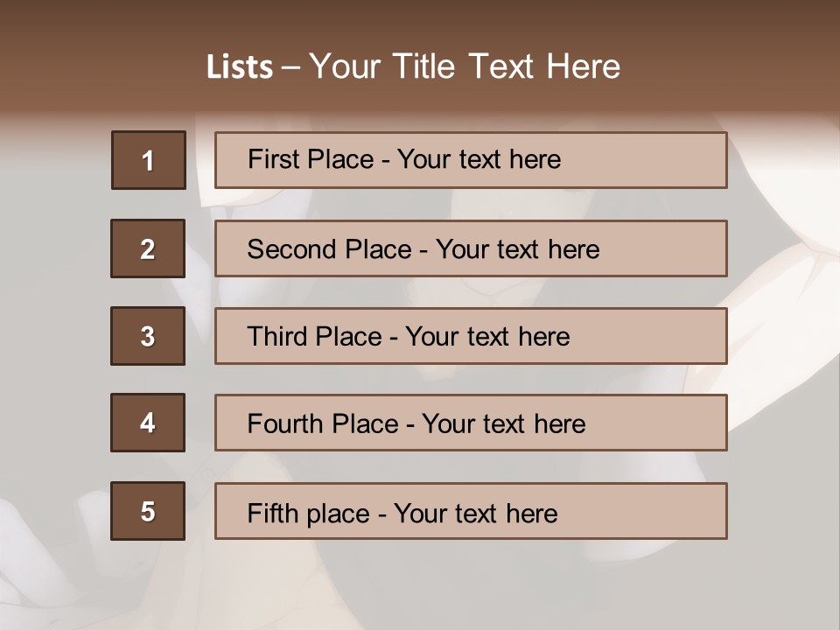Image resolution: width=840 pixels, height=630 pixels.
Task: Click the bold word "Lists" in the title
Action: pyautogui.click(x=240, y=67)
